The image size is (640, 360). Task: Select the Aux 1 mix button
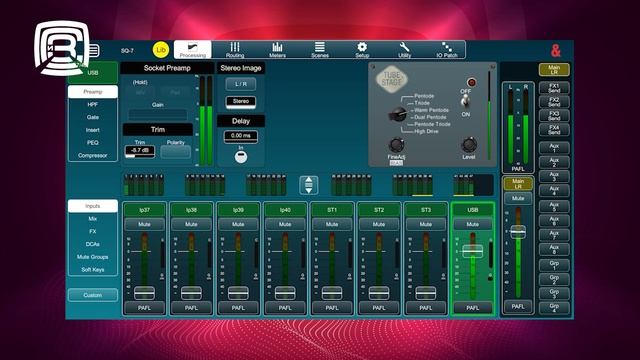click(x=554, y=148)
